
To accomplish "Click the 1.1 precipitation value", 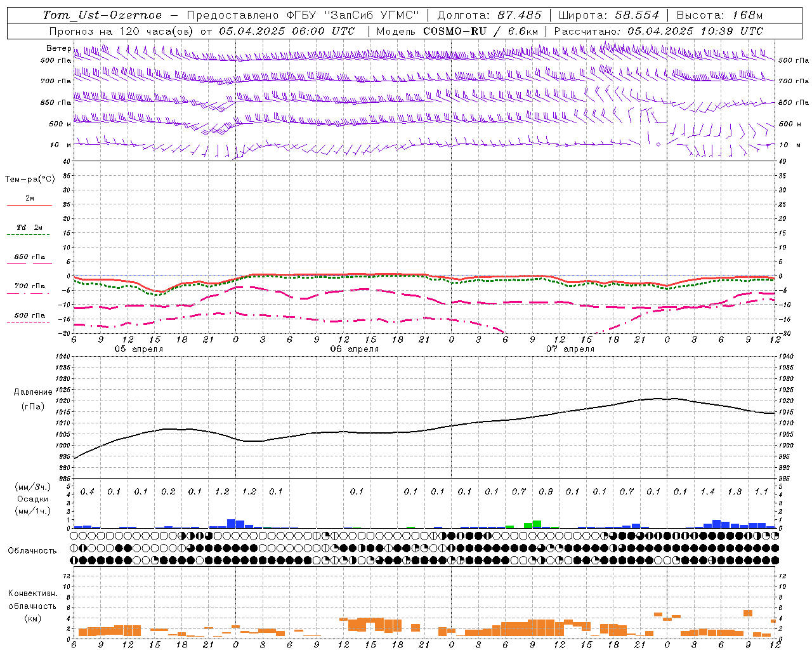I will click(761, 492).
